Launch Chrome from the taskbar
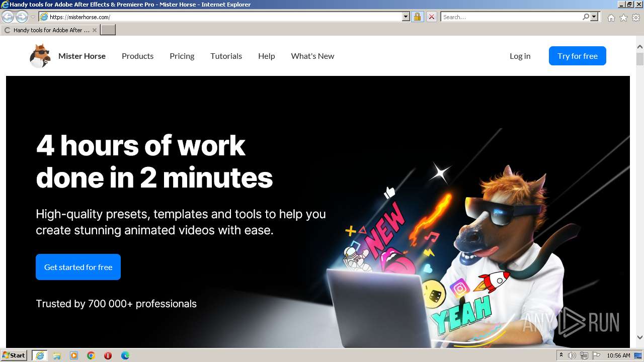 coord(91,355)
